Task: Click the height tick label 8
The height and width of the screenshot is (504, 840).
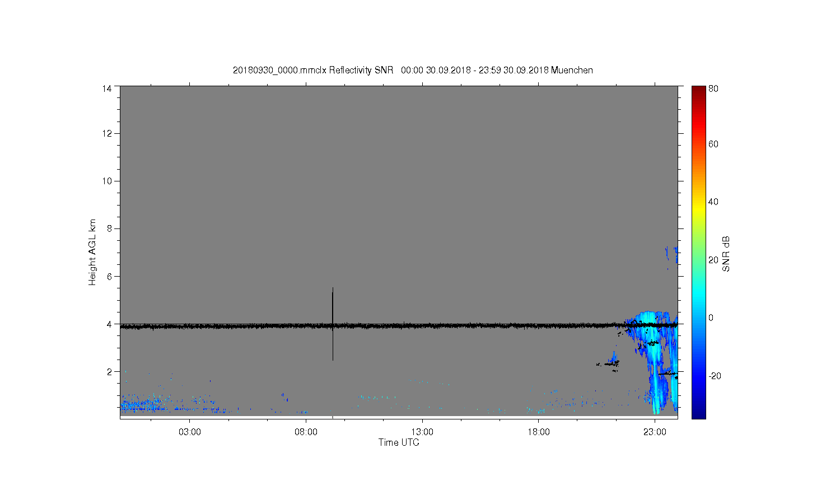Action: coord(109,228)
